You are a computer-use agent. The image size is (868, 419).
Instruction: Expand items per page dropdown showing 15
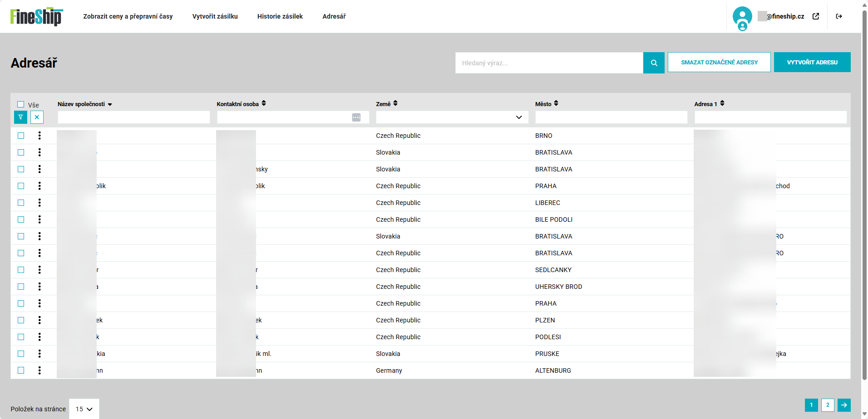click(x=84, y=409)
